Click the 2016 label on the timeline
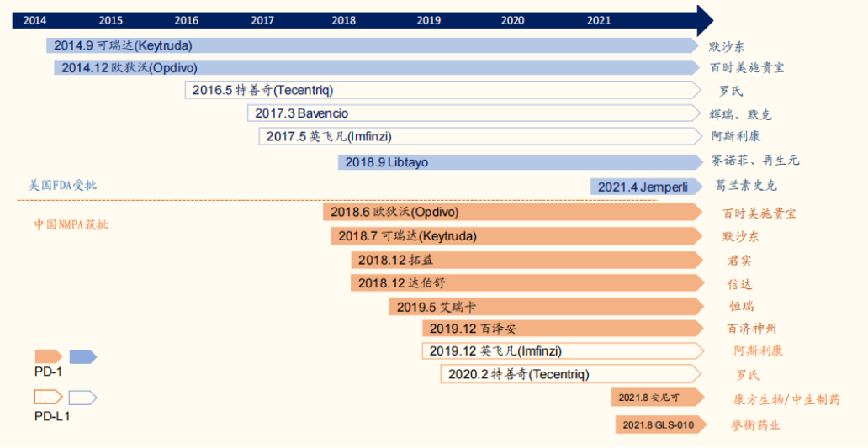Image resolution: width=868 pixels, height=448 pixels. click(187, 20)
